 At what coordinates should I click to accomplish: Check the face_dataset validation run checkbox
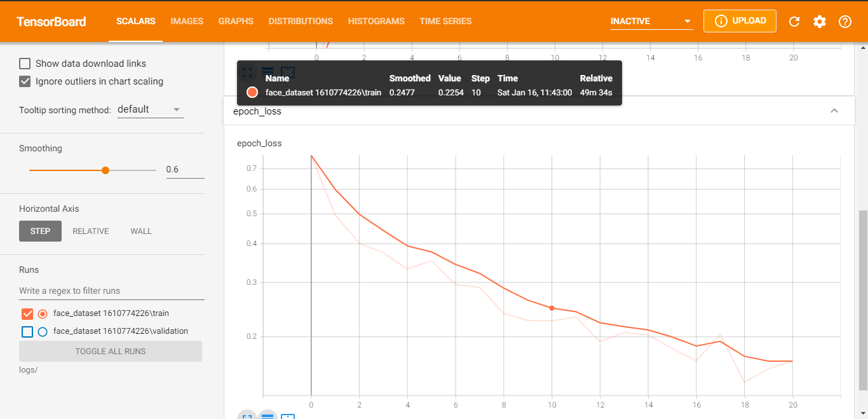click(27, 331)
